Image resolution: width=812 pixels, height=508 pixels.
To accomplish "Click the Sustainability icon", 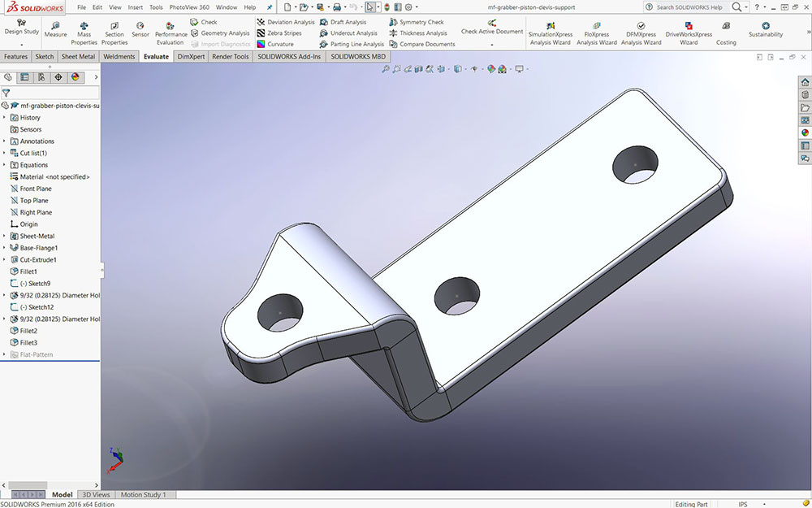I will click(766, 29).
